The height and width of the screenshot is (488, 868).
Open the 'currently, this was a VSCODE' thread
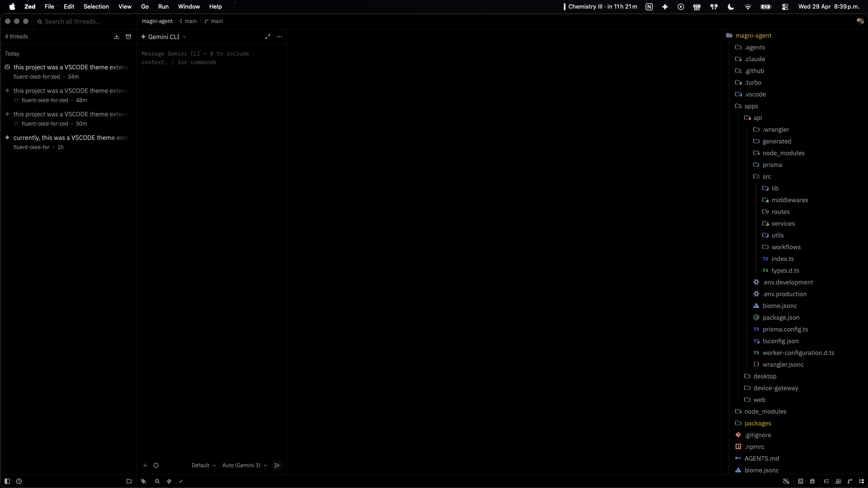pyautogui.click(x=68, y=142)
